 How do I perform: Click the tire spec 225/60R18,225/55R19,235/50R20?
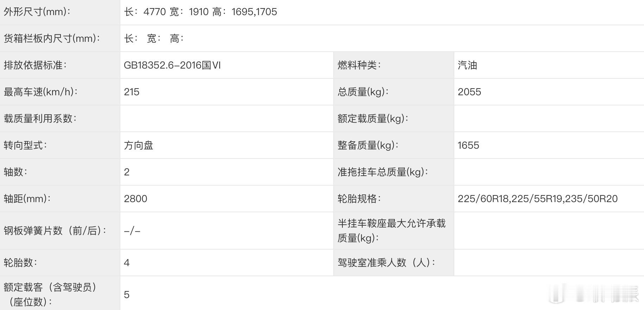[538, 199]
